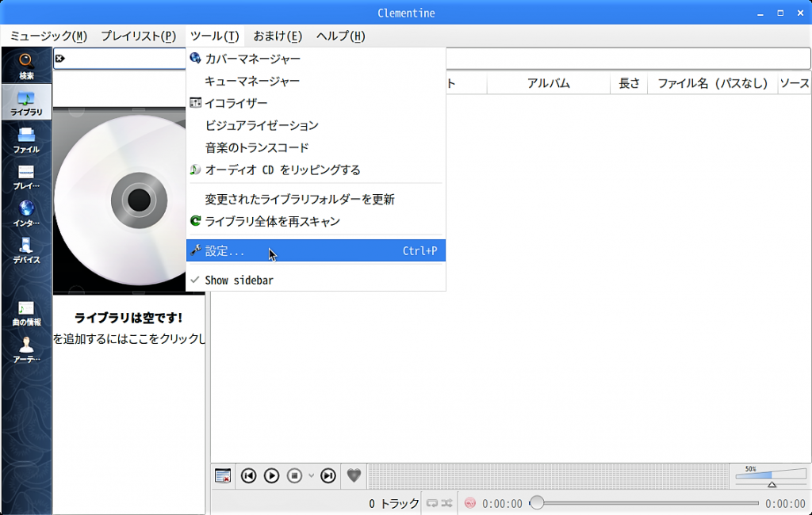The height and width of the screenshot is (515, 812).
Task: Open the stop-after dropdown arrow
Action: (311, 475)
